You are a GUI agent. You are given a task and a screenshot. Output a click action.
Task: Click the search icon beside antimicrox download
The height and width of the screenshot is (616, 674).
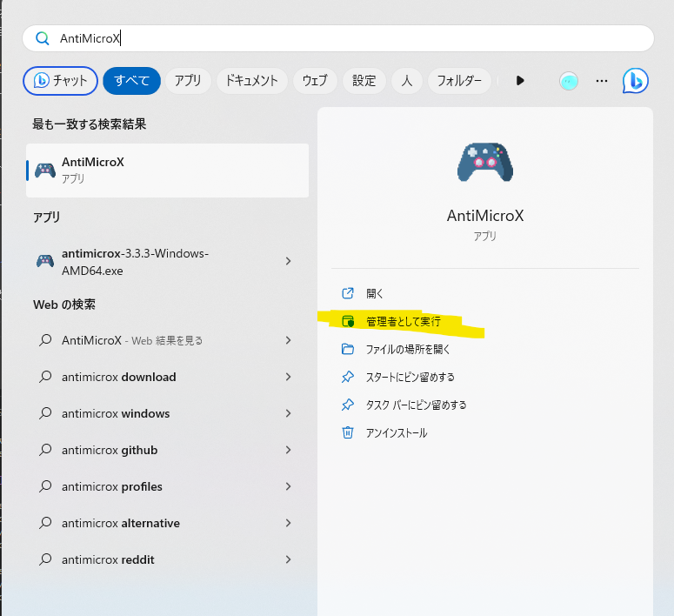point(45,377)
